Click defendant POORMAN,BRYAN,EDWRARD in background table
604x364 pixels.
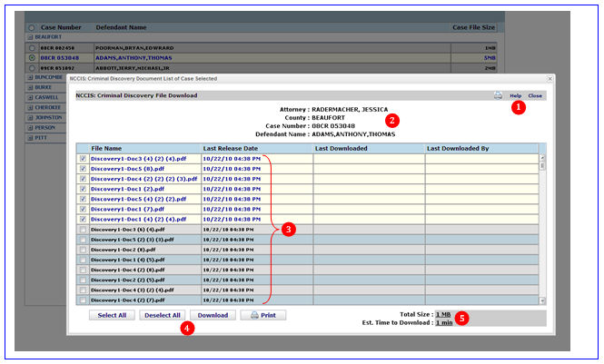(134, 48)
